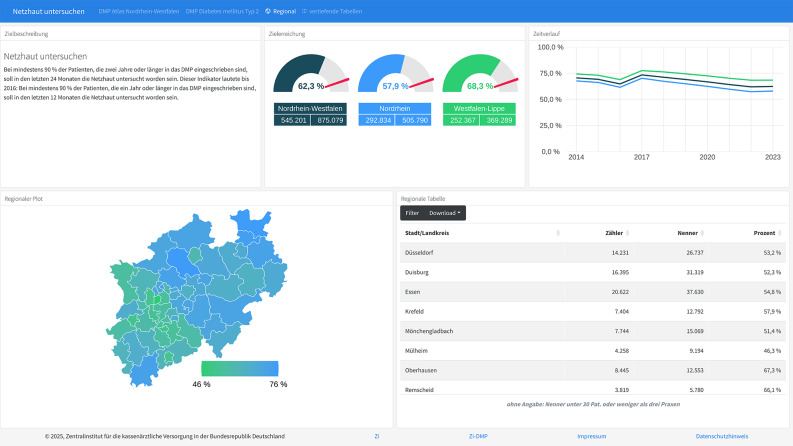Viewport: 793px width, 446px height.
Task: Open the Download dropdown menu
Action: pyautogui.click(x=445, y=213)
